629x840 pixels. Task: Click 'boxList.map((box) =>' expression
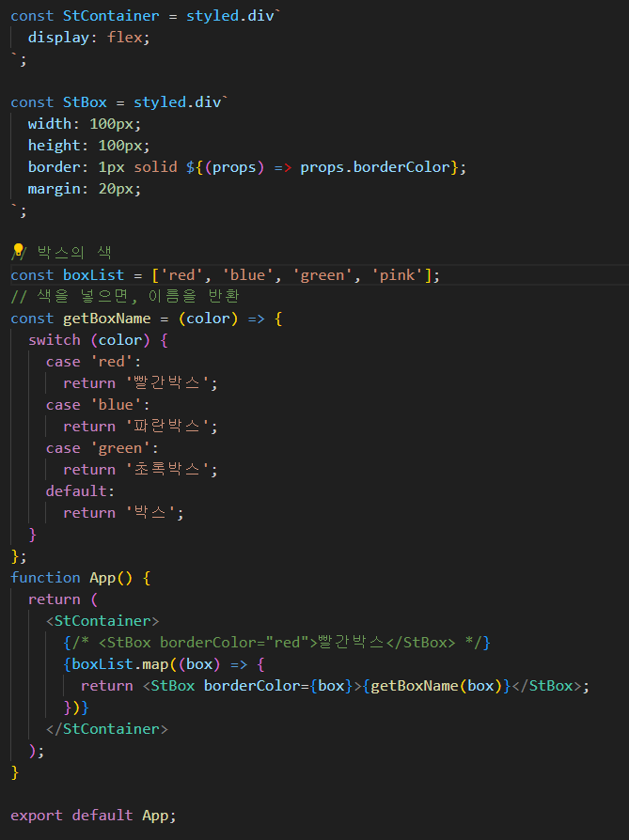(159, 665)
